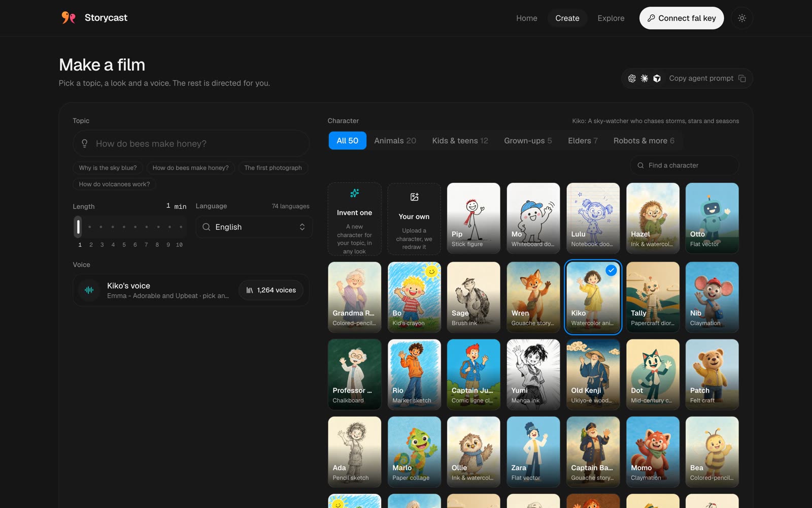Viewport: 812px width, 508px height.
Task: Choose Old Kenji ukiyo-e character
Action: (593, 374)
